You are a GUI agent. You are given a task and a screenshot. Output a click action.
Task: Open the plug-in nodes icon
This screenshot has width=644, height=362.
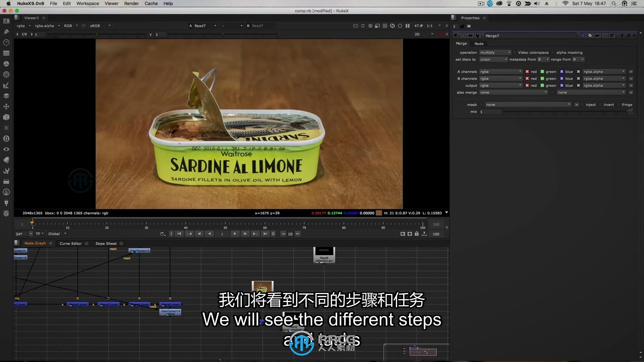tap(6, 203)
